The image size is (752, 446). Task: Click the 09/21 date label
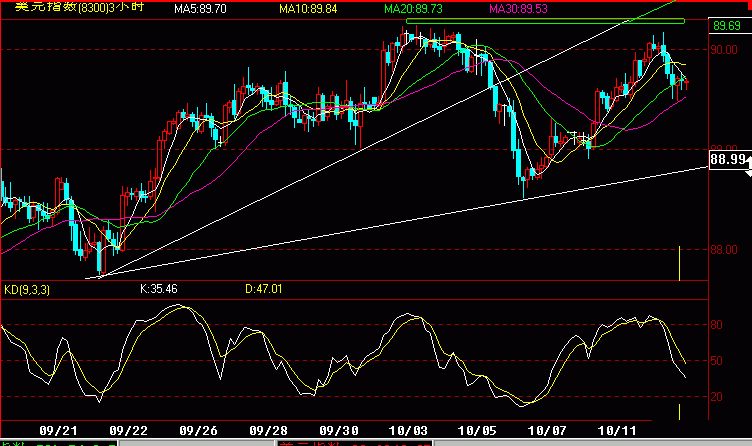pyautogui.click(x=58, y=430)
